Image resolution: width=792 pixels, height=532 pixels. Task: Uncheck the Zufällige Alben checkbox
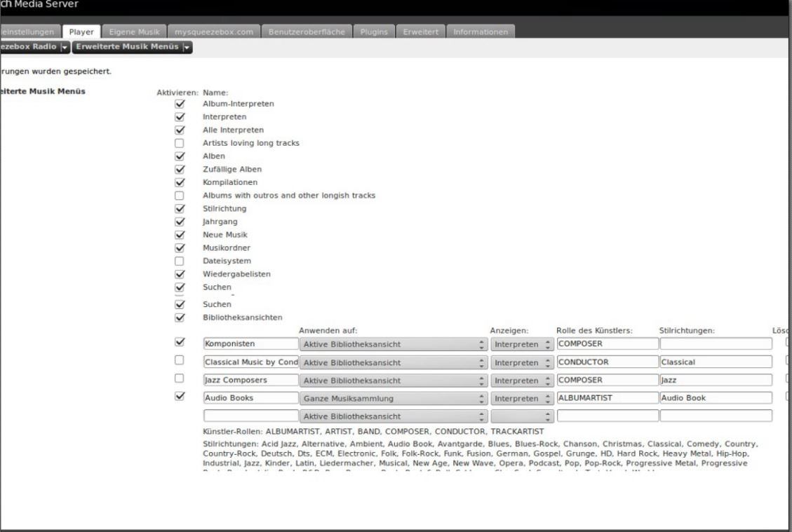[179, 169]
